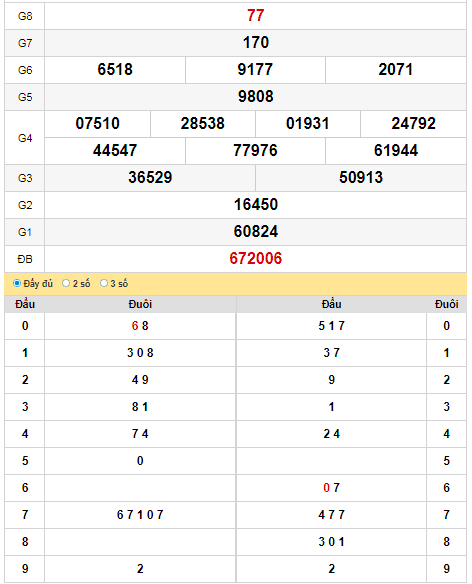Click the G5 row label
The image size is (472, 584).
[25, 97]
